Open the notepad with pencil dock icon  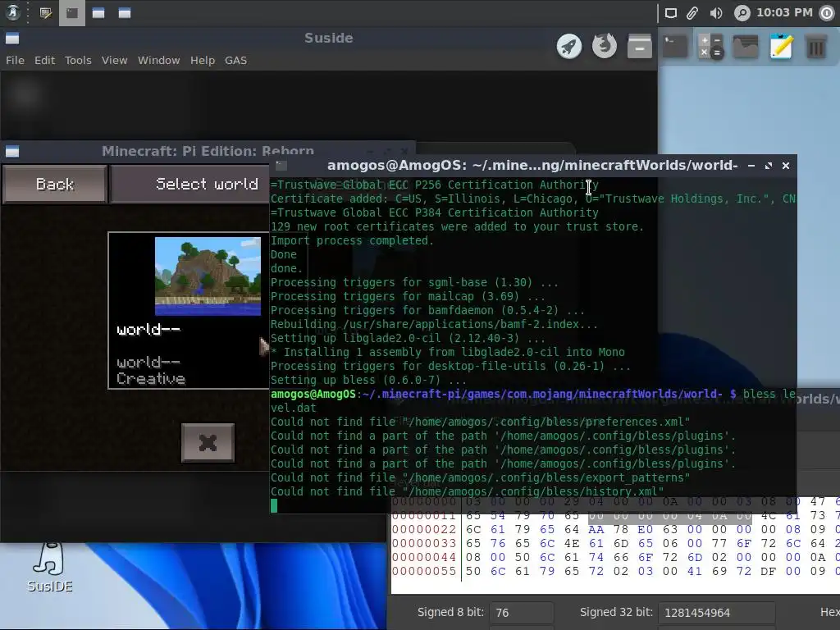click(x=781, y=47)
